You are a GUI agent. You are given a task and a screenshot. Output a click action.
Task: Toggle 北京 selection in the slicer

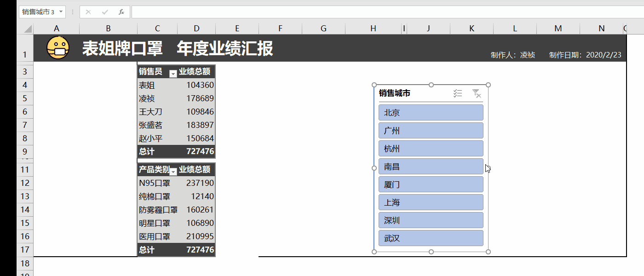coord(431,112)
